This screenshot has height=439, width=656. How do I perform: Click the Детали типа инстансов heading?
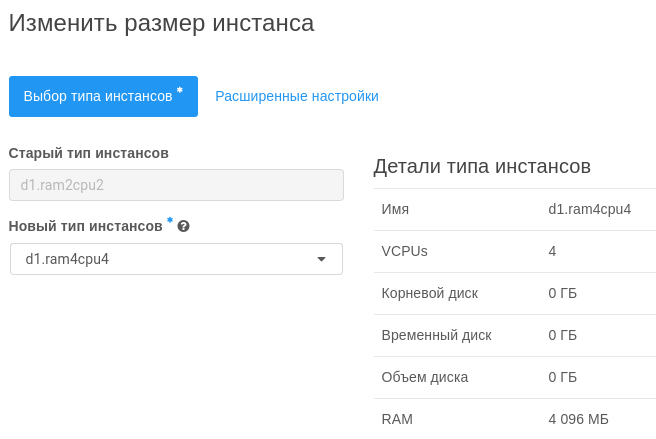tap(482, 166)
